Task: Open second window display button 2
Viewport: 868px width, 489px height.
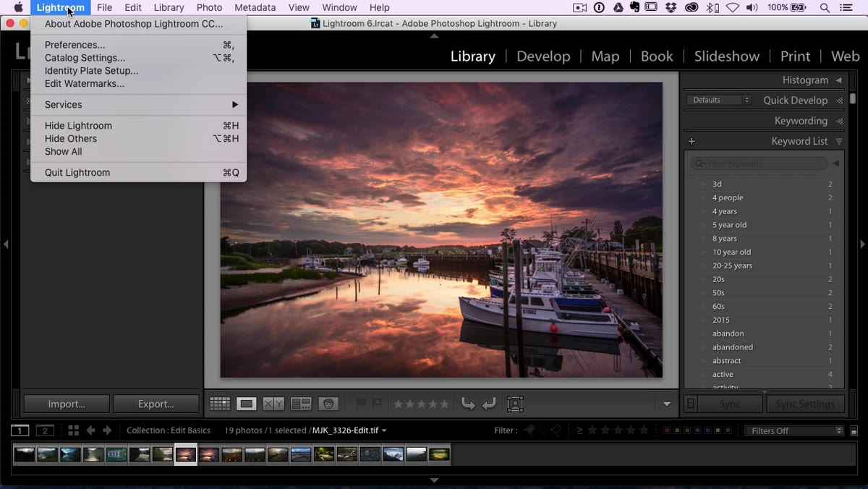Action: coord(45,430)
